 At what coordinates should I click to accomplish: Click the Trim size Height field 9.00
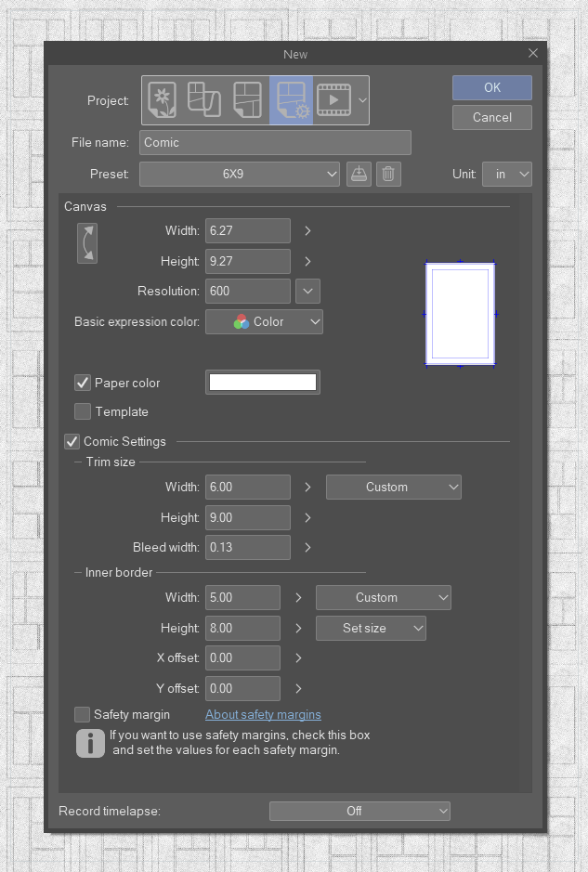coord(248,518)
